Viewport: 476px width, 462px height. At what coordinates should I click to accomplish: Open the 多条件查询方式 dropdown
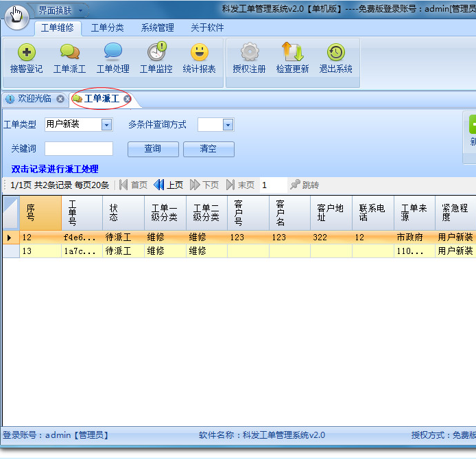point(228,125)
